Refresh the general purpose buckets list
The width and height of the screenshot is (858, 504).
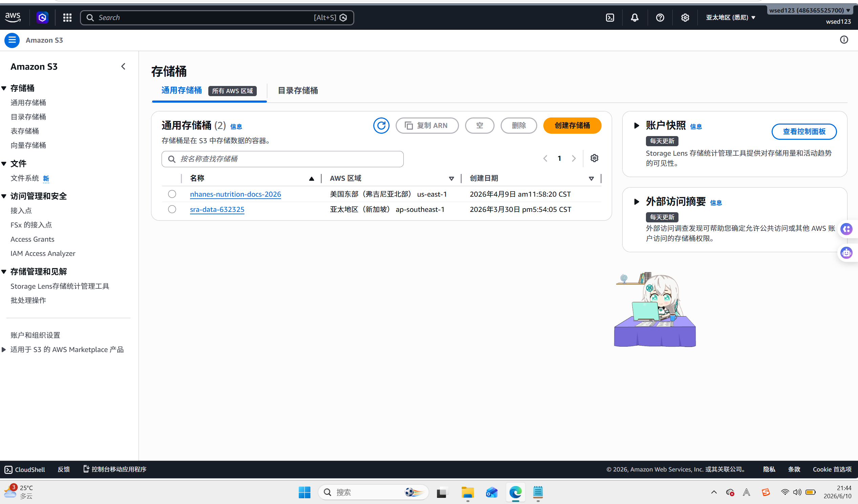click(x=381, y=126)
